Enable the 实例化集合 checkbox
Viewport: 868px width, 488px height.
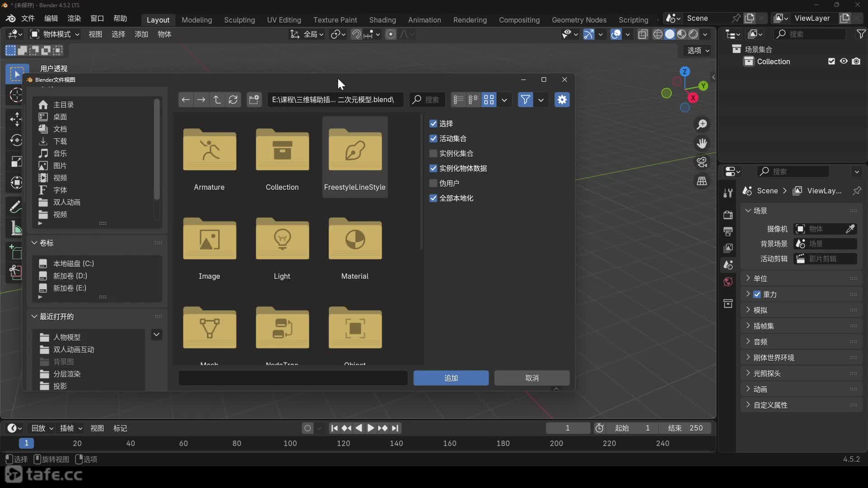433,154
